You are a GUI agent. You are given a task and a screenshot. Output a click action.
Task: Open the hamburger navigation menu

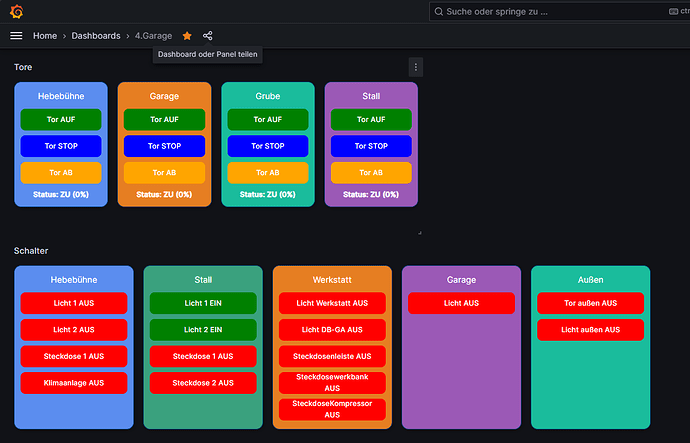coord(16,35)
